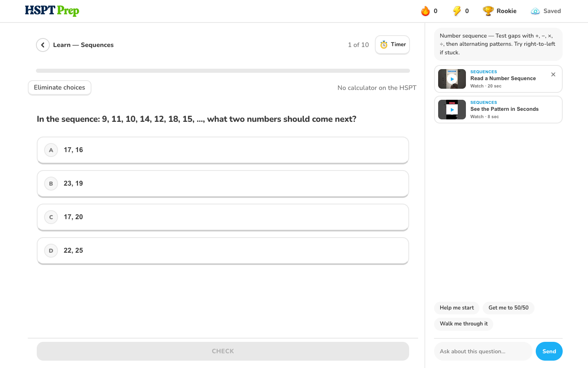Click the Number sequence hint message

[x=498, y=44]
